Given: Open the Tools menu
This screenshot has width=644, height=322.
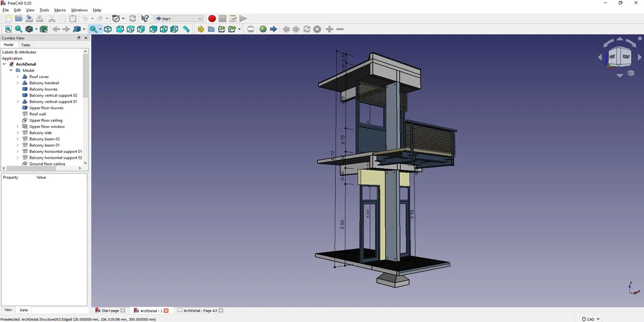Looking at the screenshot, I should pyautogui.click(x=44, y=10).
